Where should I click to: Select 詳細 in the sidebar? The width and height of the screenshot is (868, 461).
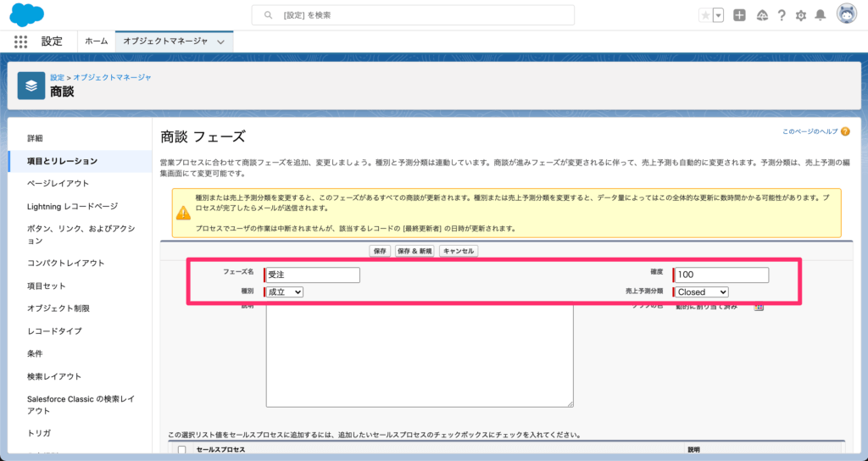point(35,138)
